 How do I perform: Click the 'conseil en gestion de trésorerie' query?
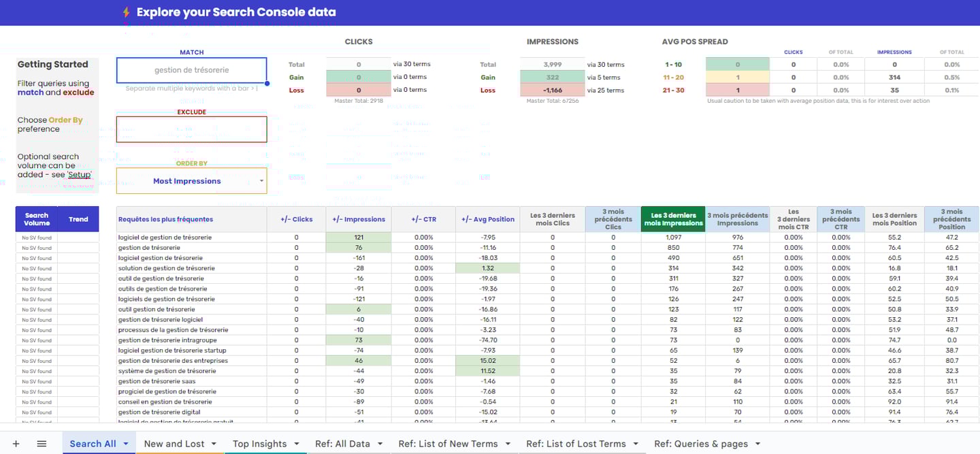[165, 402]
